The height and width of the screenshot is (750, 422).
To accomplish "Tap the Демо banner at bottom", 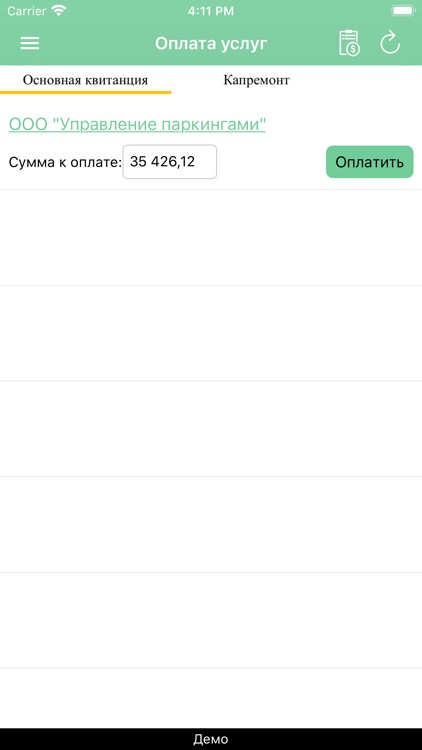I will click(x=211, y=739).
